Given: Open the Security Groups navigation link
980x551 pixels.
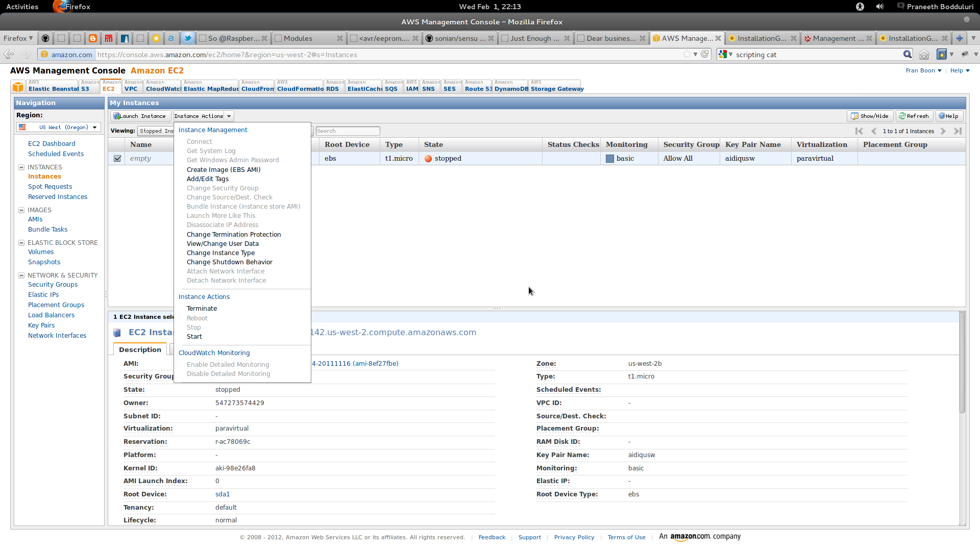Looking at the screenshot, I should [53, 285].
